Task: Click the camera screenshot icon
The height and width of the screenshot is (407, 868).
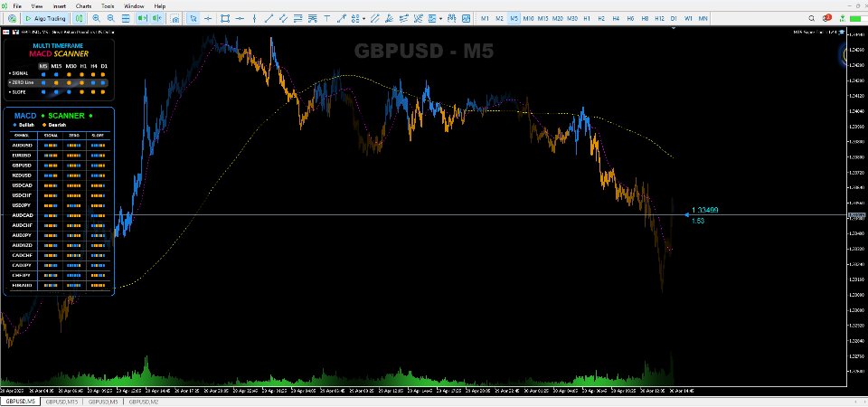Action: click(175, 18)
